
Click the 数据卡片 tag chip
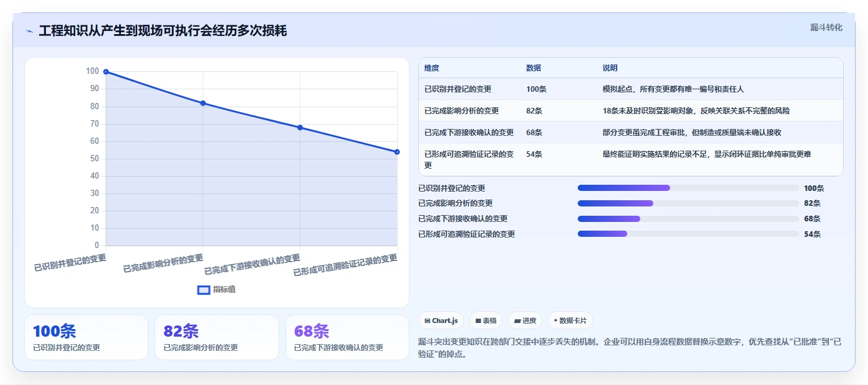[x=570, y=321]
